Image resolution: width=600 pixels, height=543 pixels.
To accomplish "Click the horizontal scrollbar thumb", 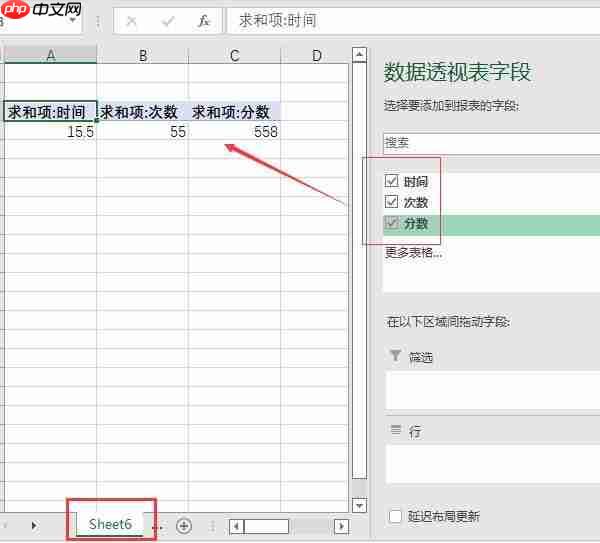I will point(266,526).
